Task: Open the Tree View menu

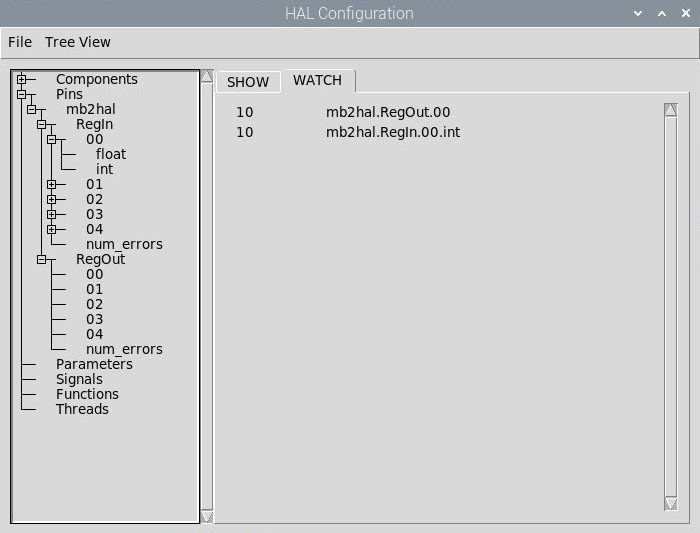Action: click(78, 42)
